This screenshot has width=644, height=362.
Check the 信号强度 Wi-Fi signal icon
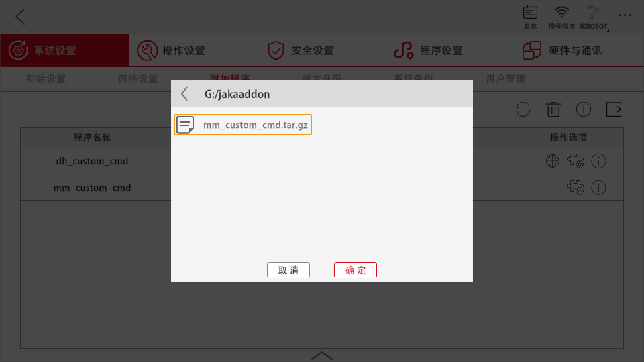pyautogui.click(x=561, y=17)
